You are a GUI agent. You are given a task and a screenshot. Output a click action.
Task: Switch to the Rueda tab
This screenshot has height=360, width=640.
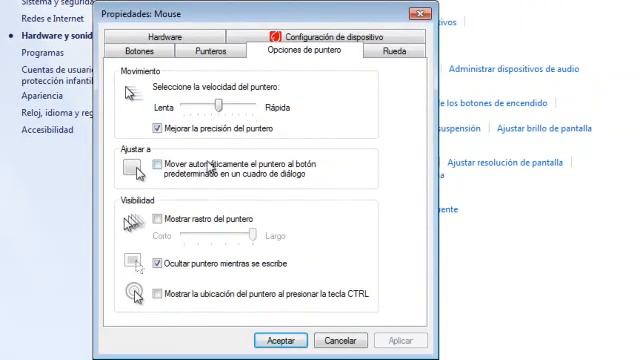394,51
